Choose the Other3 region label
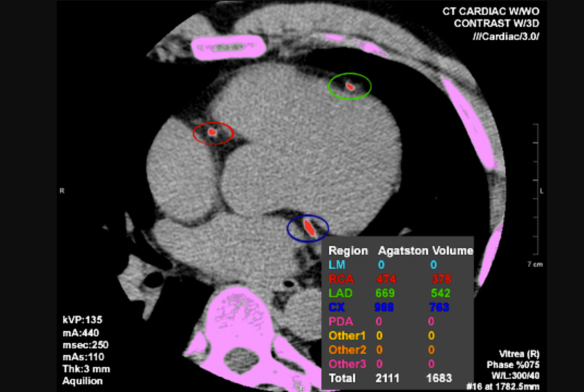Screen dimensions: 584x392 tap(347, 364)
